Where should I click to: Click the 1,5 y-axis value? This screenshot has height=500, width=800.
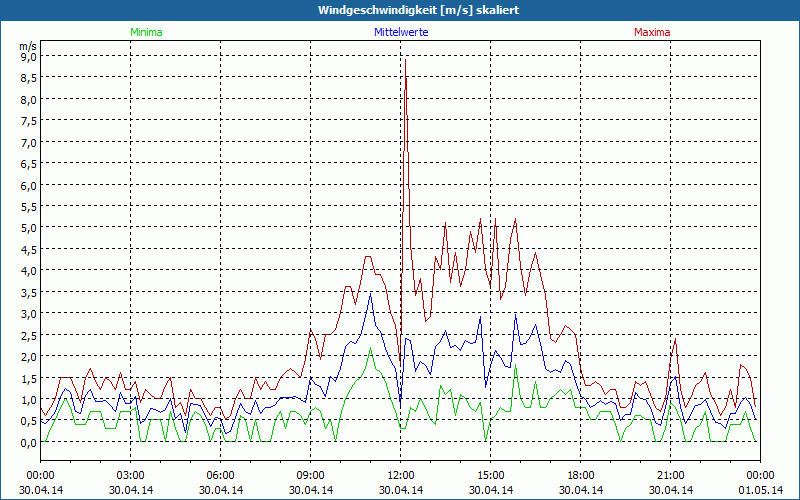pos(29,379)
